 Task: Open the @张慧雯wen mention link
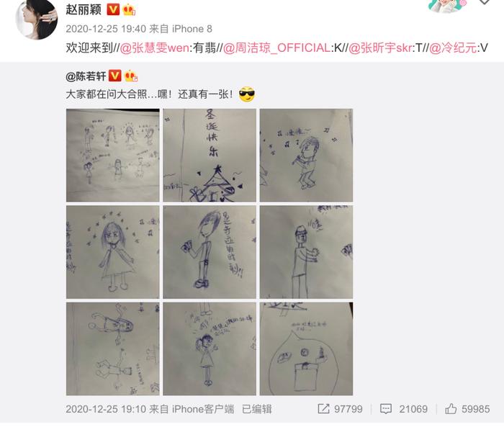coord(155,48)
